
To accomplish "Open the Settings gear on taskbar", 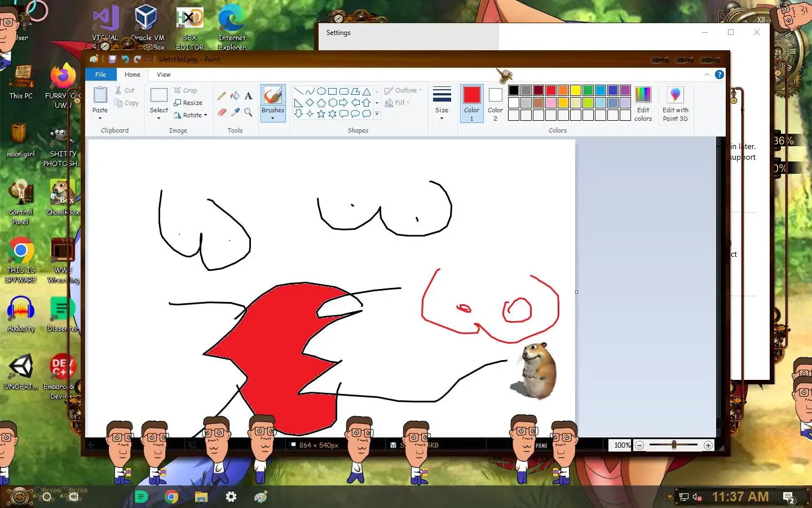I will [x=231, y=497].
